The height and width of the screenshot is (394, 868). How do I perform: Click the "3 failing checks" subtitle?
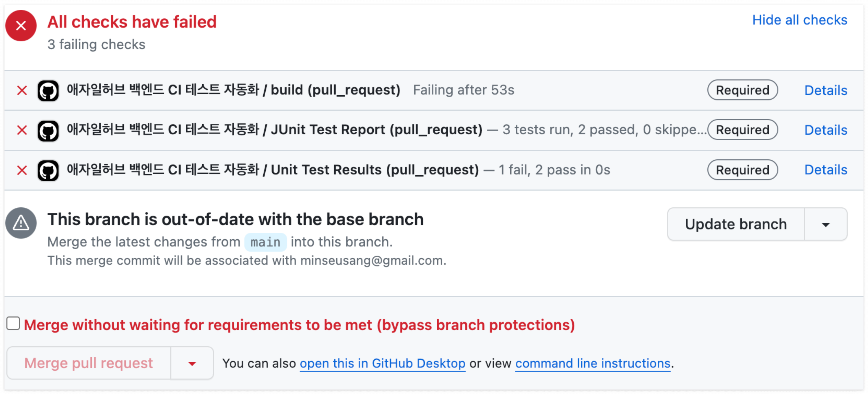click(x=96, y=44)
